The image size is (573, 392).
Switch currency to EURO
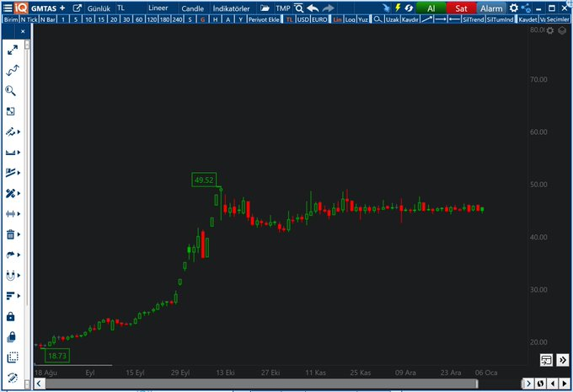(x=319, y=19)
